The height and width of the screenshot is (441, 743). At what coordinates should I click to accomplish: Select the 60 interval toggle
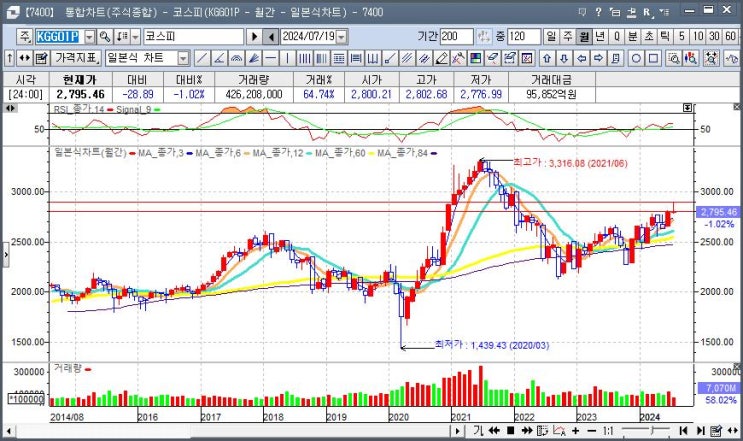[730, 36]
